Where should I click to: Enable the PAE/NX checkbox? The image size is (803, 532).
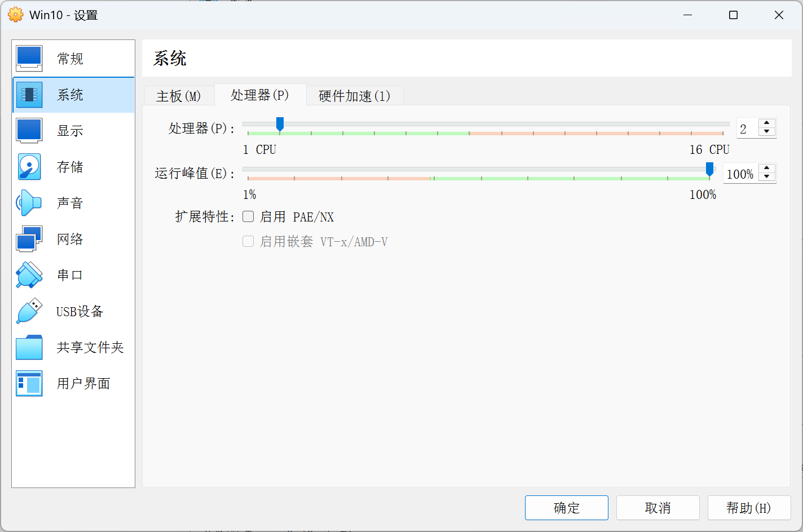[x=248, y=216]
